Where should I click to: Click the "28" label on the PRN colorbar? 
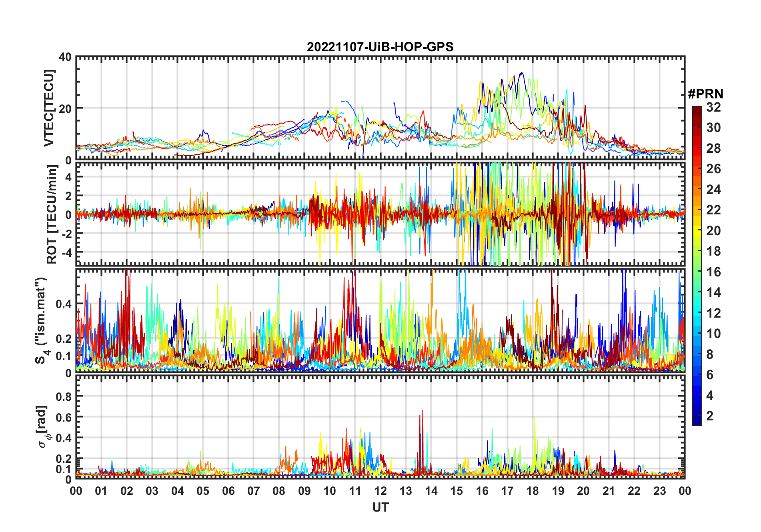[x=713, y=148]
